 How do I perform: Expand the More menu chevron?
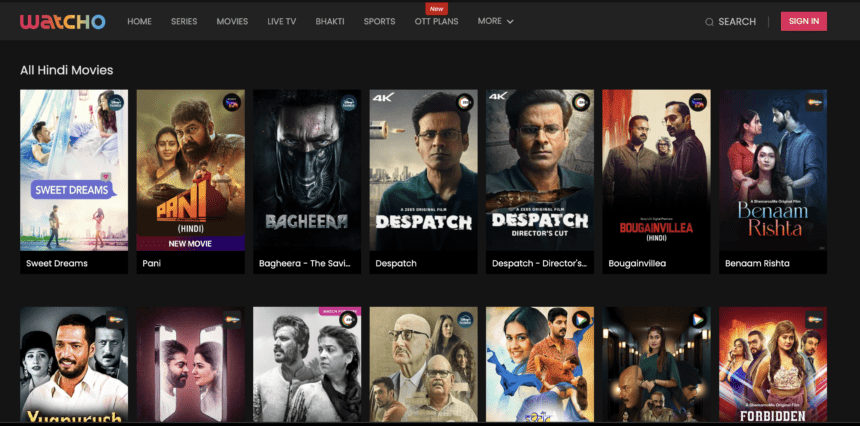point(510,22)
